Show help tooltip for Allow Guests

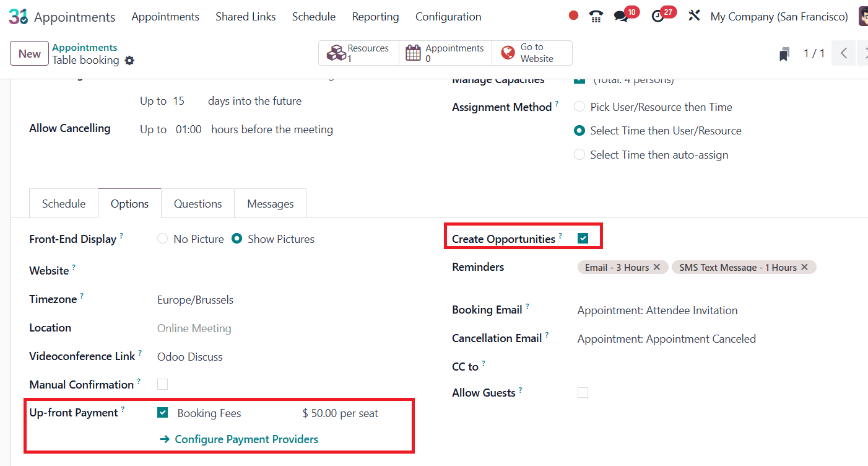521,389
